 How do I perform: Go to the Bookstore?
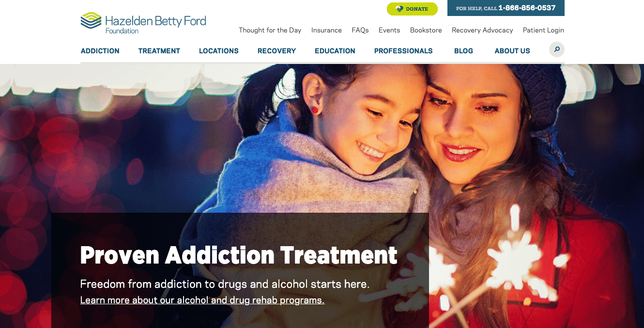(x=426, y=30)
